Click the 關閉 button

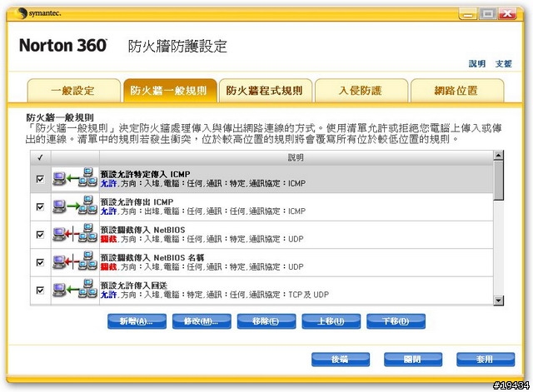(413, 359)
